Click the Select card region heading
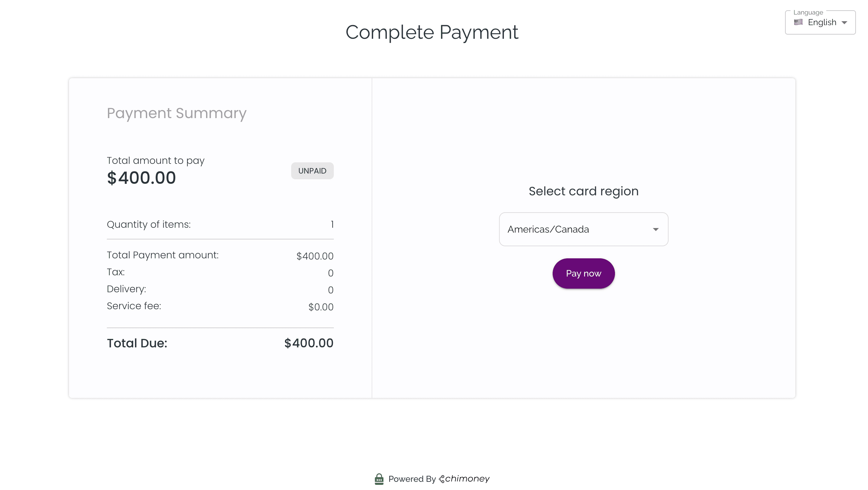 (583, 191)
